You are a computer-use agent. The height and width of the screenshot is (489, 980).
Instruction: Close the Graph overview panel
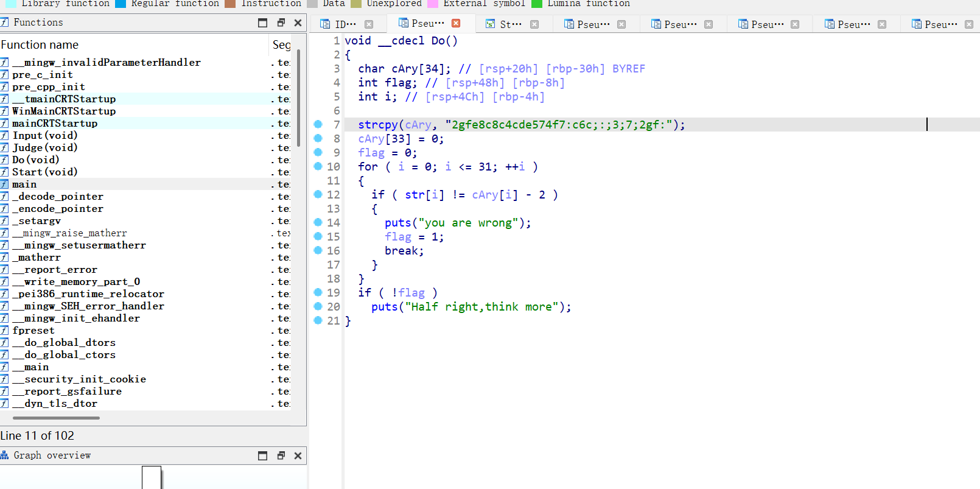(298, 456)
